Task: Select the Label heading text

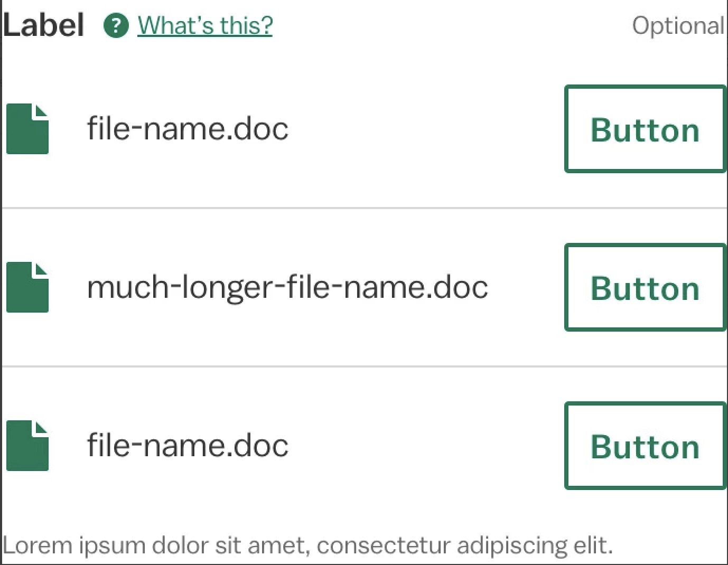Action: pyautogui.click(x=44, y=24)
